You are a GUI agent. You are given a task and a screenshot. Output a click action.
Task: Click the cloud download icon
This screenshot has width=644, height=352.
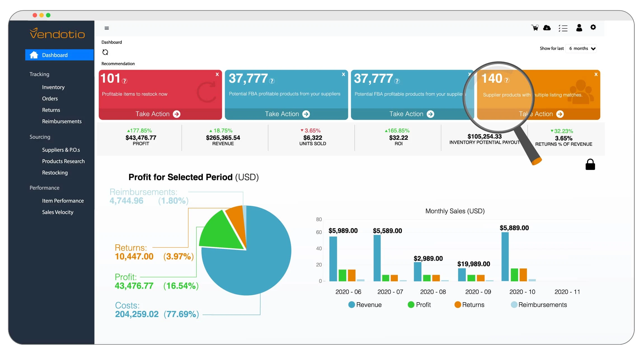[x=547, y=28]
